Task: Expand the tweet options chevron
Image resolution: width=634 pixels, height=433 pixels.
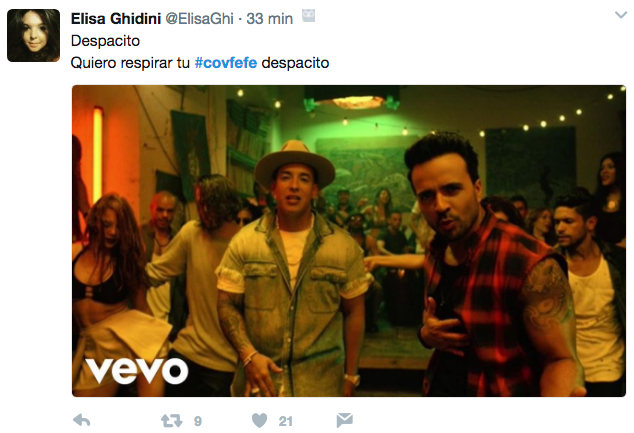Action: click(621, 15)
